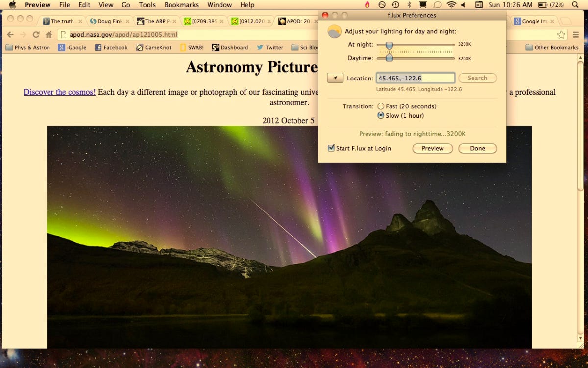The width and height of the screenshot is (588, 368).
Task: Open the View menu
Action: tap(106, 5)
